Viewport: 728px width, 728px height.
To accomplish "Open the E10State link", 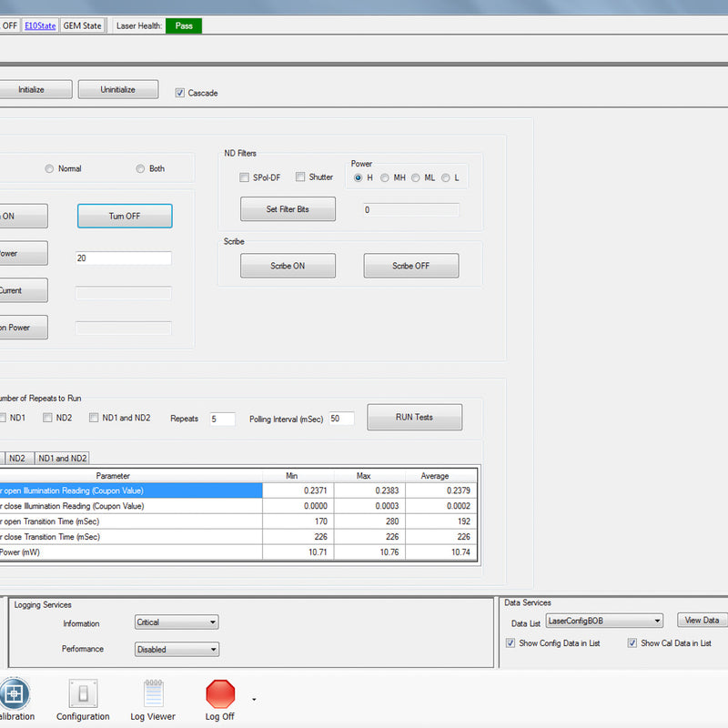I will 40,25.
